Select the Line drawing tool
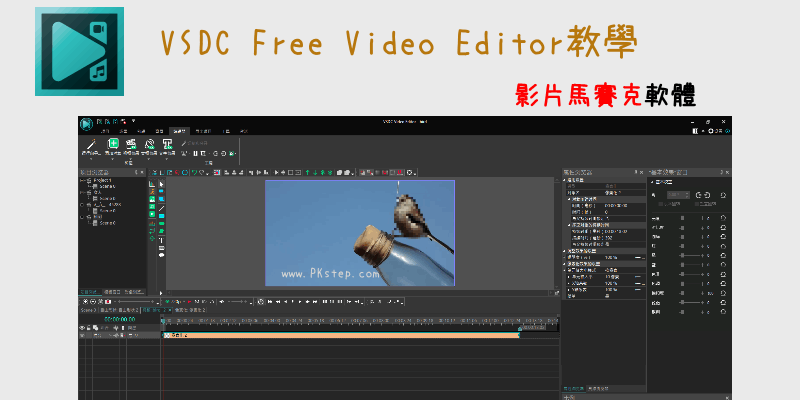The height and width of the screenshot is (400, 800). 162,208
